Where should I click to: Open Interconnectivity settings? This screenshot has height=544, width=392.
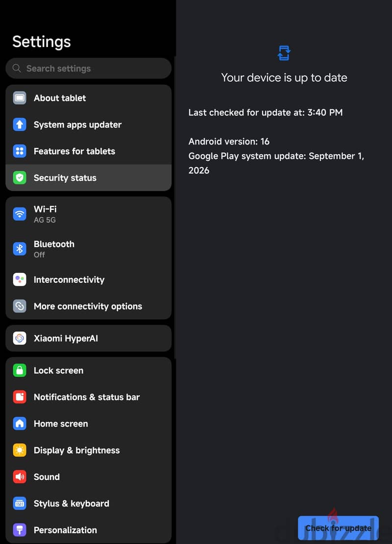coord(89,279)
